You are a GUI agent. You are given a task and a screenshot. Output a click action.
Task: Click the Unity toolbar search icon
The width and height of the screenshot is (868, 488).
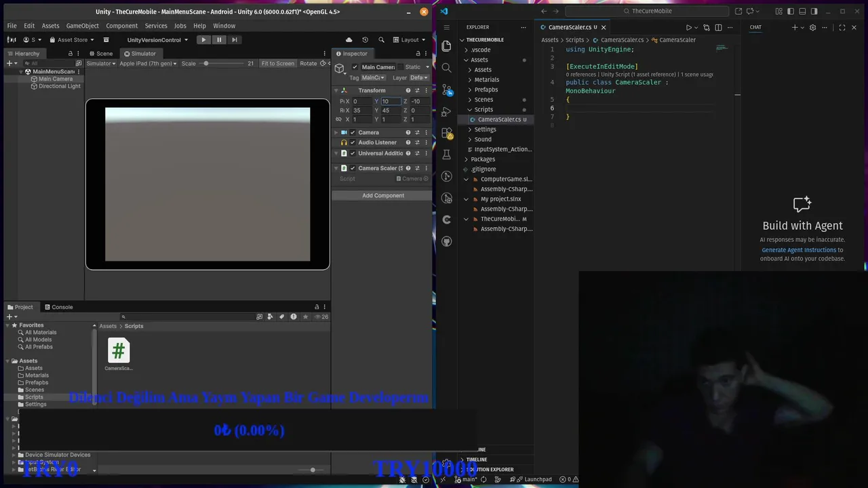(381, 40)
